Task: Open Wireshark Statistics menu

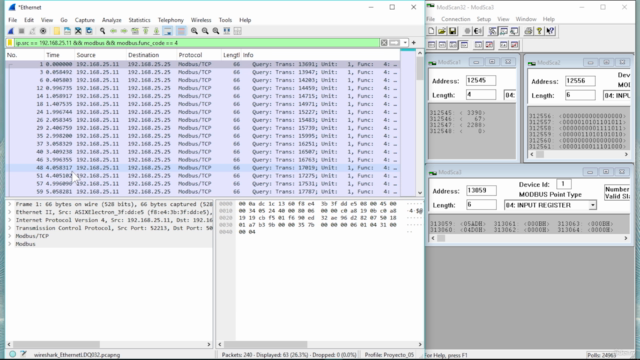Action: 139,20
